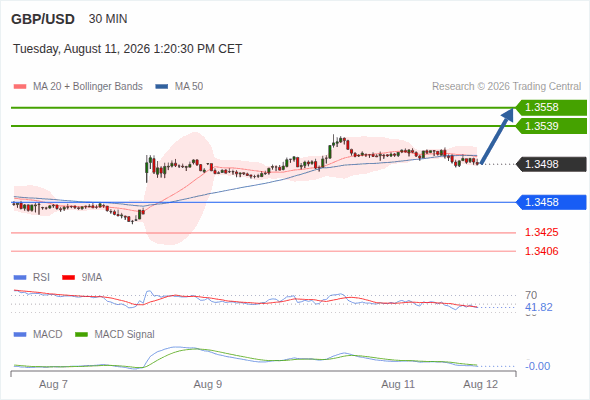The image size is (590, 400).
Task: Click the MACD blue legend swatch
Action: (20, 335)
